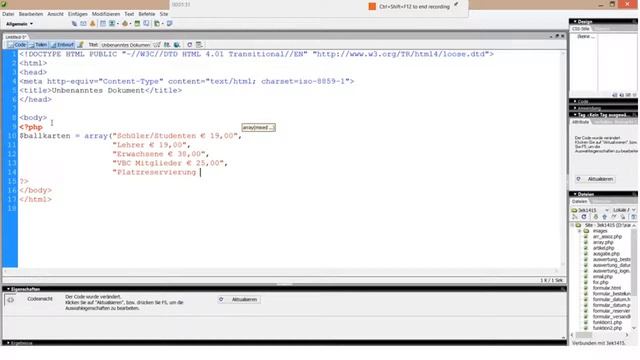640x360 pixels.
Task: Insert a named anchor icon
Action: pos(93,24)
